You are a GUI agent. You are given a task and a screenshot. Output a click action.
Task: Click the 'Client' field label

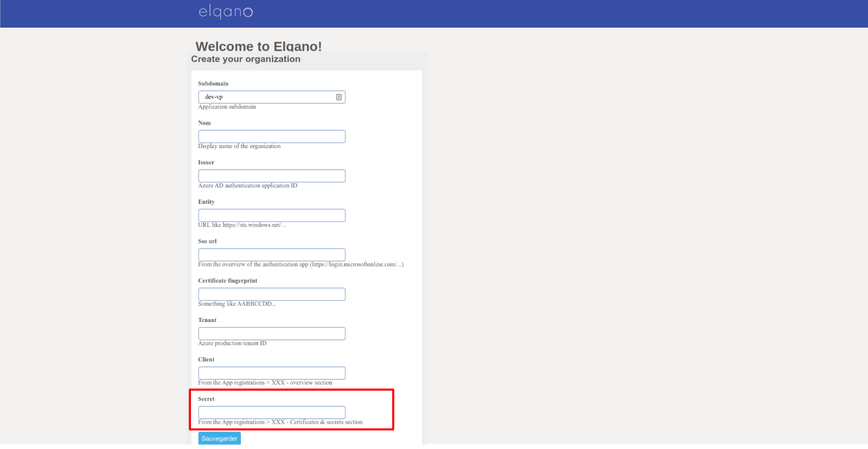(x=206, y=359)
